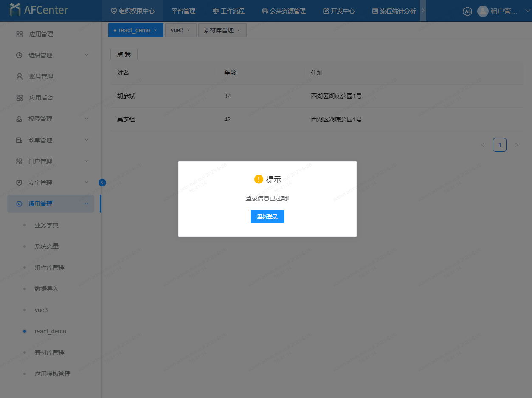The image size is (532, 398).
Task: Click the 账号管理 user icon
Action: click(19, 76)
